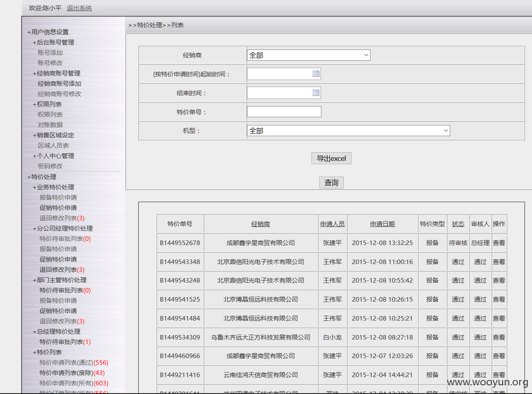Click 查看 for order B1449543348

pos(499,262)
